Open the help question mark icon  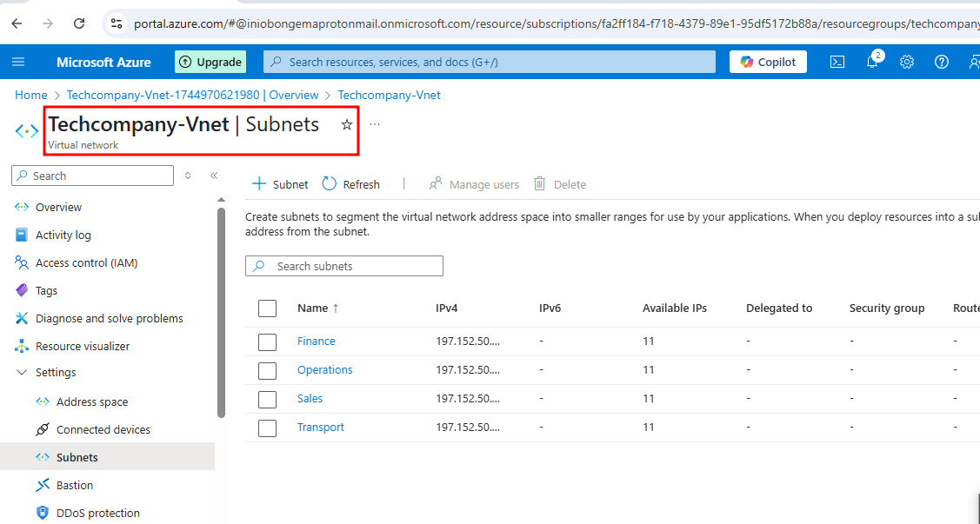coord(941,62)
